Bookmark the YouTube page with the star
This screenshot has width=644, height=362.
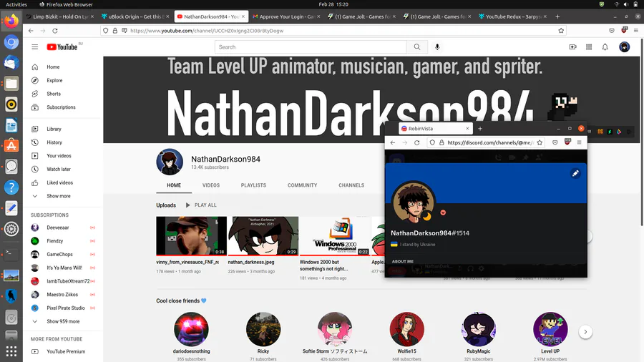561,30
